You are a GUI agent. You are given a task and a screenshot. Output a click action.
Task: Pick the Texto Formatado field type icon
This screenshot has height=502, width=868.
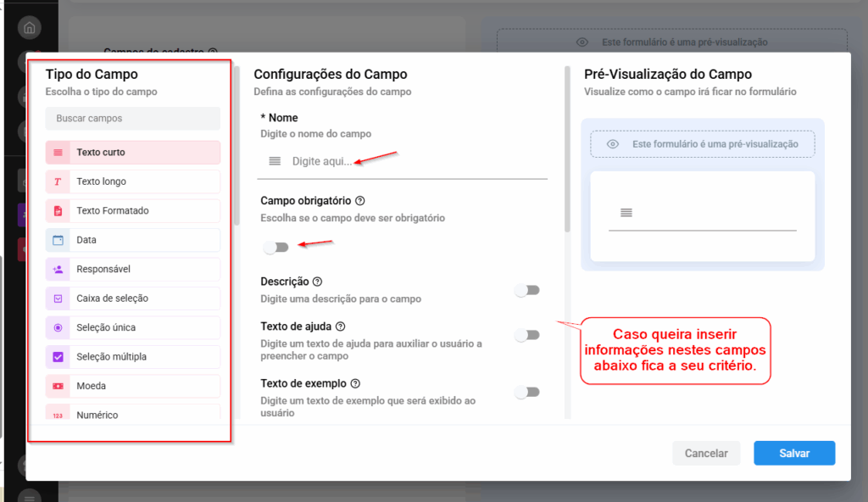[58, 210]
